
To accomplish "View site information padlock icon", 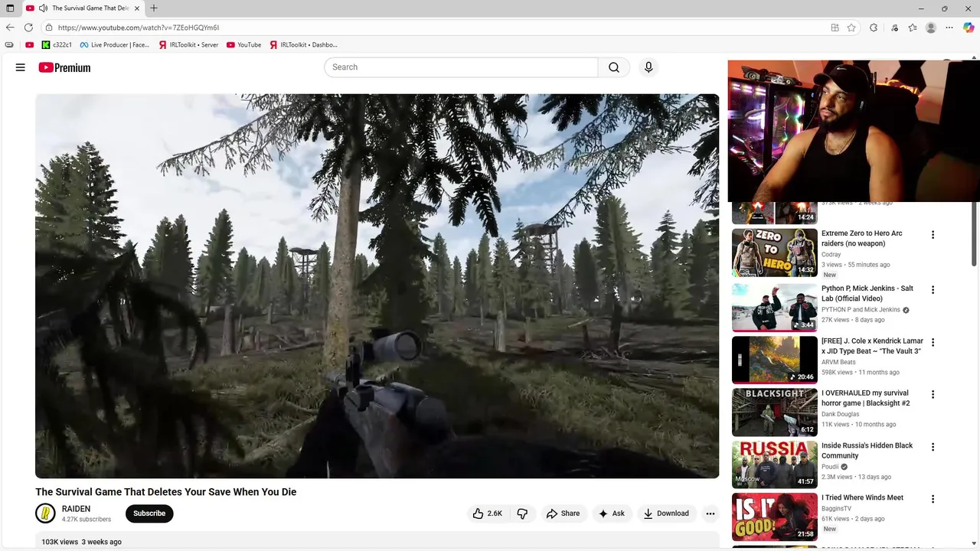I will (x=49, y=28).
